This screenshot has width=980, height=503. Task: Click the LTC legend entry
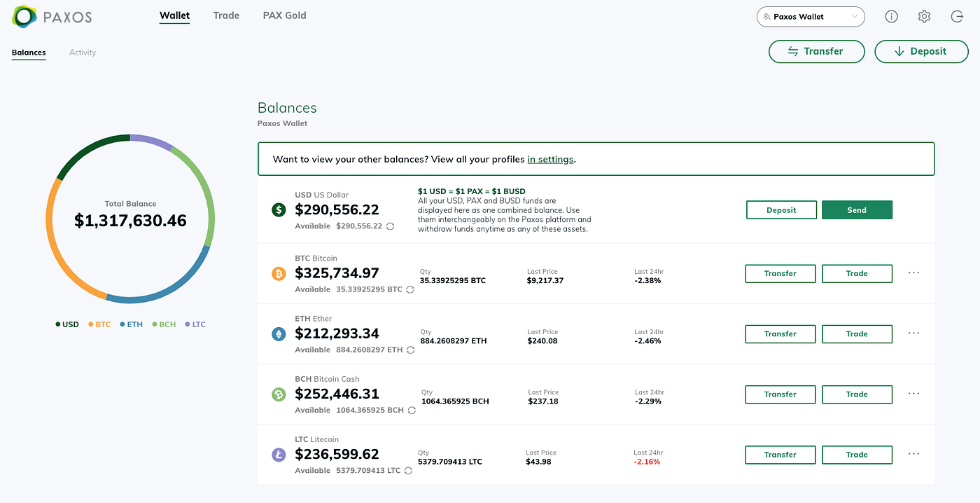pos(195,324)
